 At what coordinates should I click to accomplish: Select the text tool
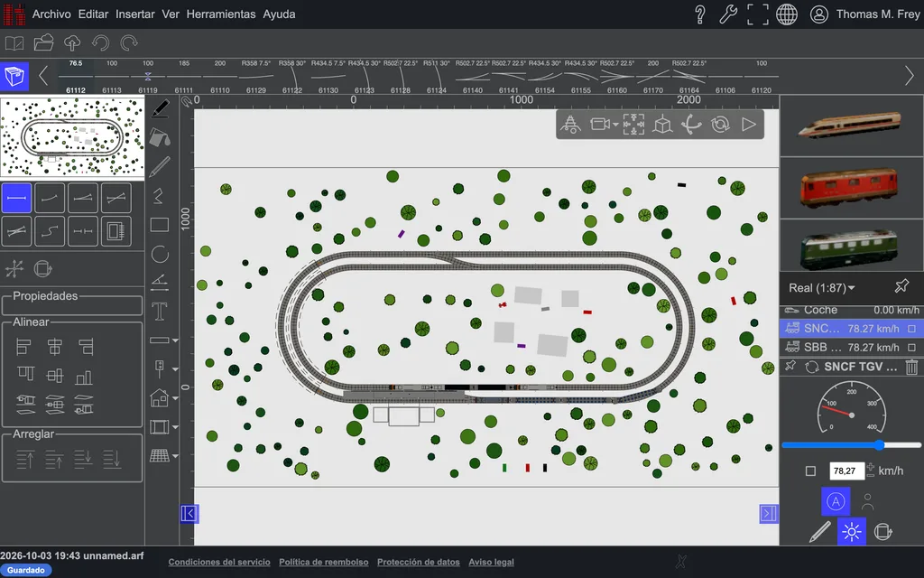pos(160,311)
